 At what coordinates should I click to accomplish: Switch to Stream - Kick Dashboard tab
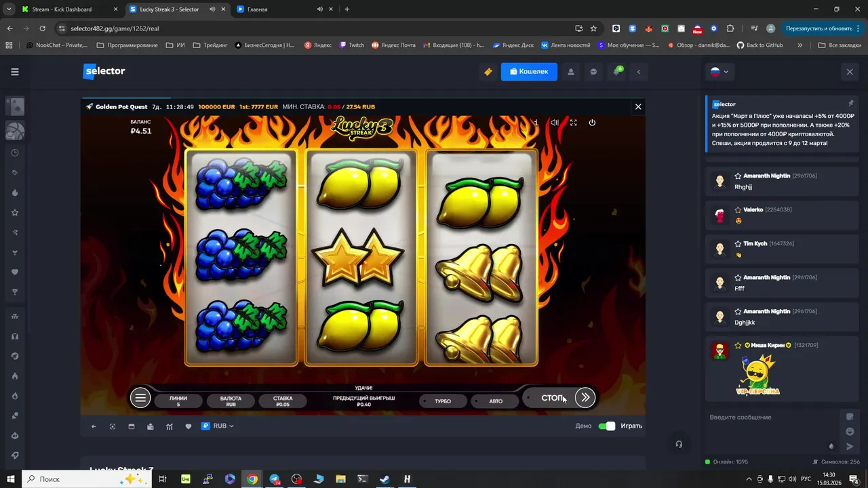(x=69, y=9)
